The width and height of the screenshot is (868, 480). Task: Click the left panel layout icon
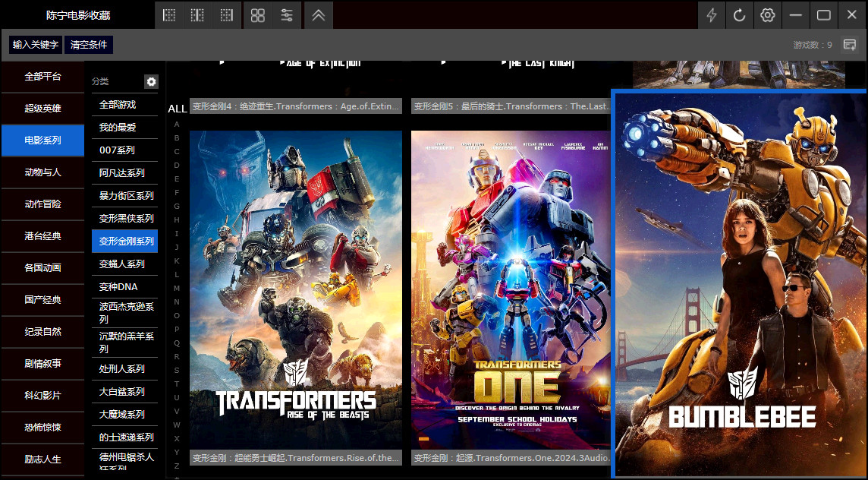169,15
